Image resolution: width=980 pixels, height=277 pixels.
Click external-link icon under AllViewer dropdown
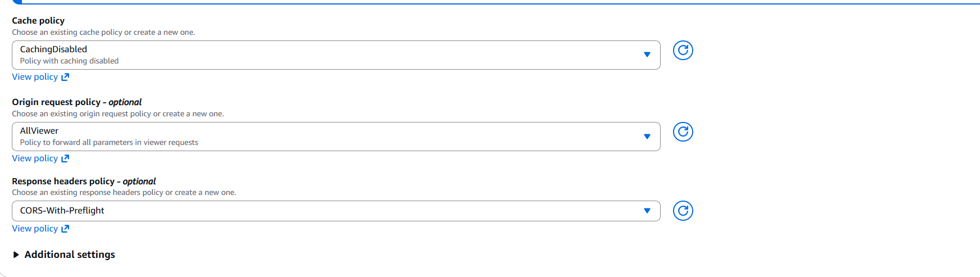pos(65,158)
